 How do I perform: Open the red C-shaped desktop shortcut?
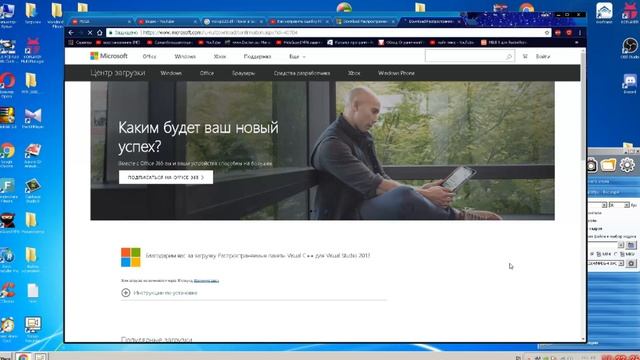pos(7,291)
